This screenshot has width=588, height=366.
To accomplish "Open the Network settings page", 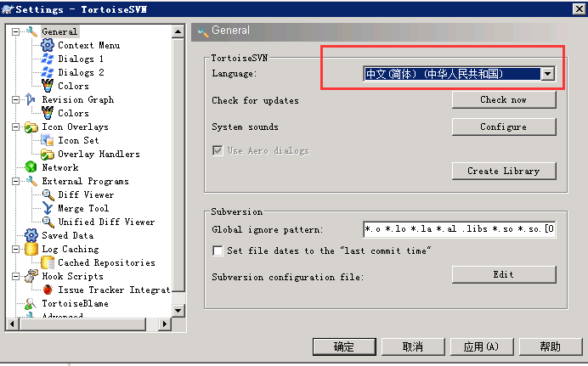I will (x=60, y=167).
